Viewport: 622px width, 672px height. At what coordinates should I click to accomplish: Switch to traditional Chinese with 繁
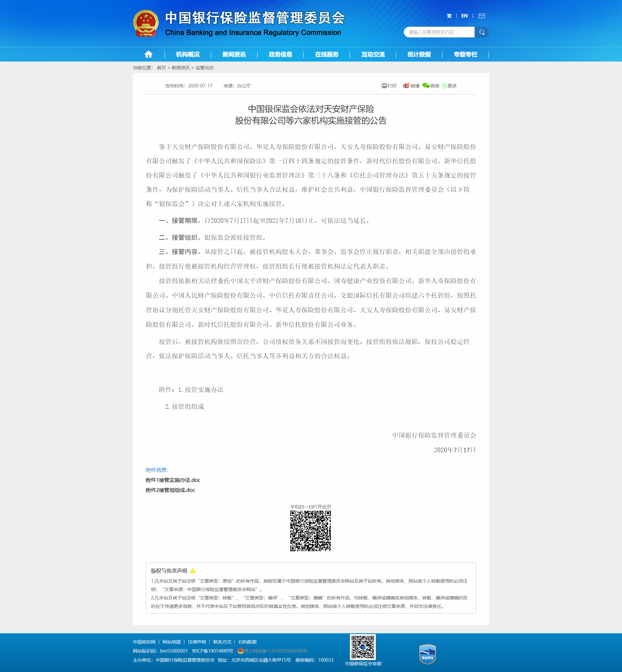pos(449,16)
